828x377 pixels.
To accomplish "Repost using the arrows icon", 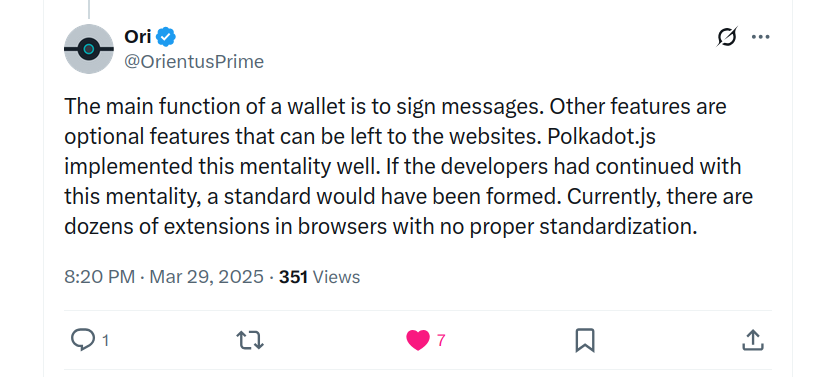I will (x=250, y=341).
